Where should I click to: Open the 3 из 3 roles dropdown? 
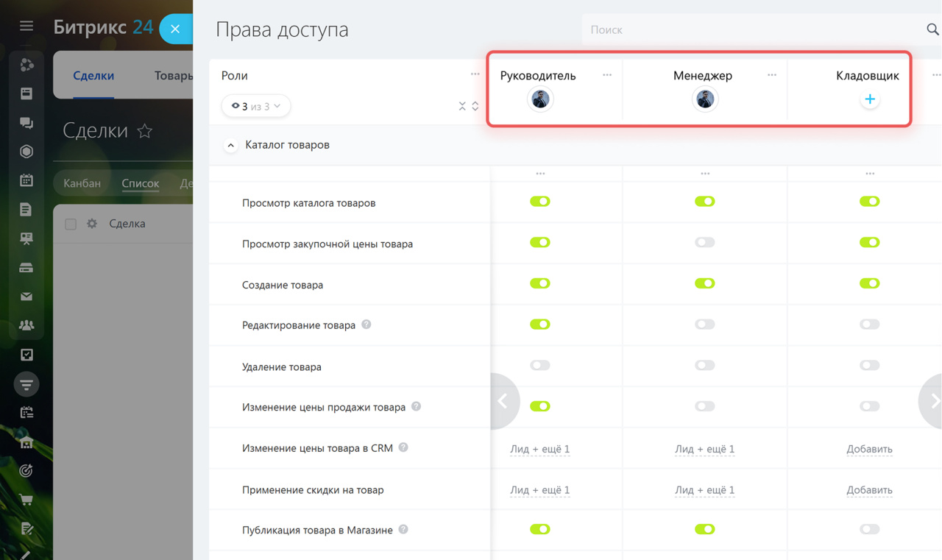(x=255, y=106)
